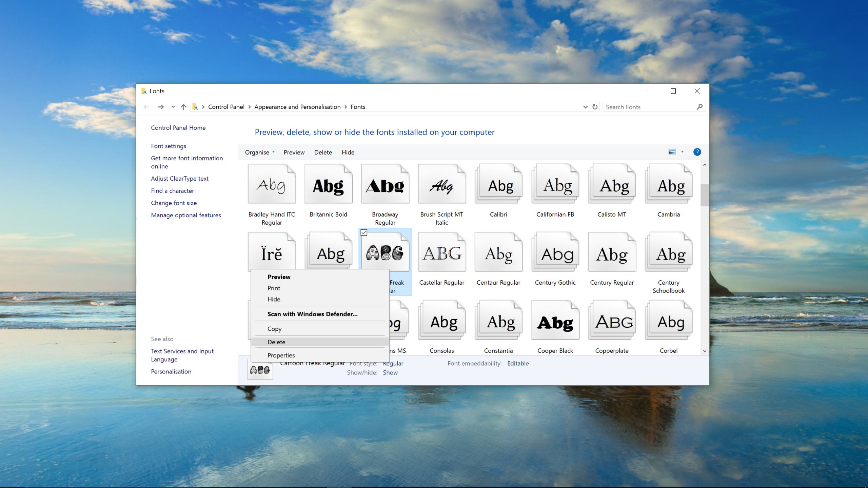Image resolution: width=868 pixels, height=488 pixels.
Task: Go up one folder level arrow
Action: pos(183,107)
